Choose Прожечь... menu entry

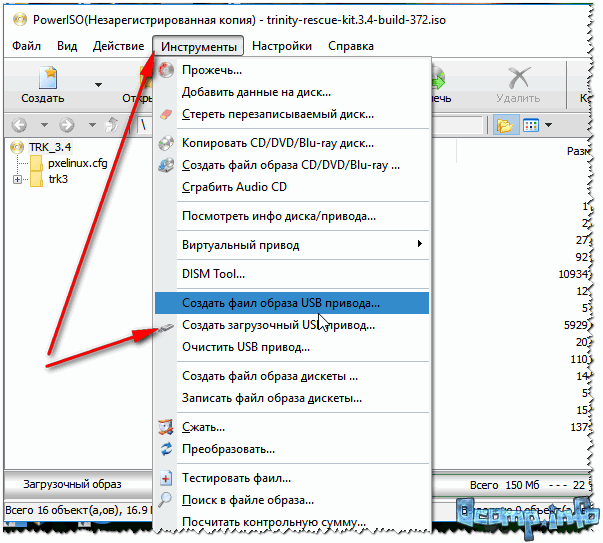[x=292, y=70]
